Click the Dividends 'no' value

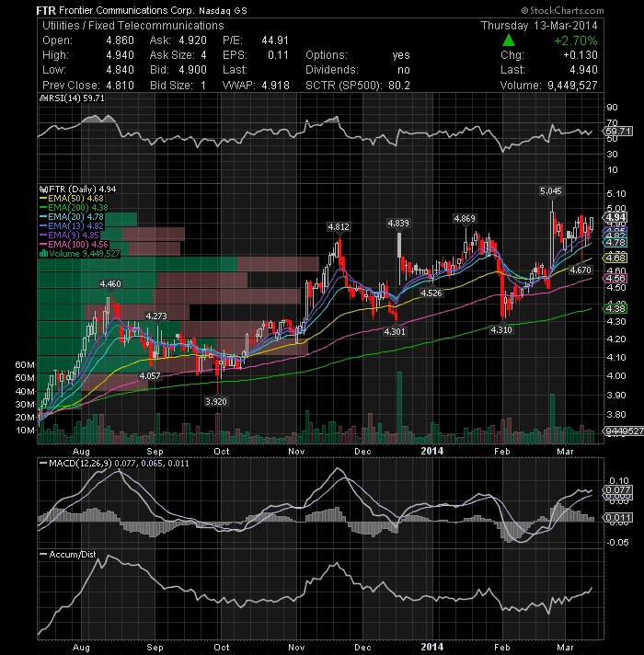pyautogui.click(x=404, y=70)
